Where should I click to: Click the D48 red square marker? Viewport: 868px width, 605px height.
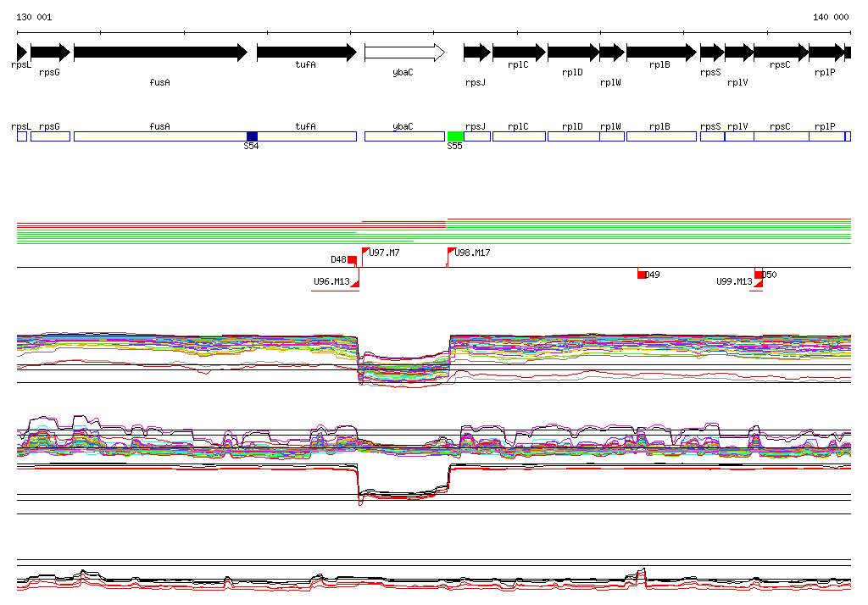[x=352, y=259]
